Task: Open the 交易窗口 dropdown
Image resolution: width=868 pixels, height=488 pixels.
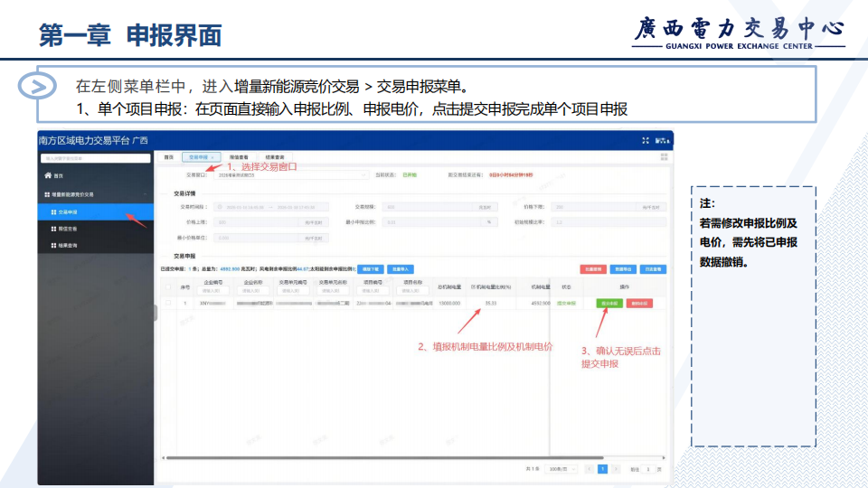Action: 291,174
